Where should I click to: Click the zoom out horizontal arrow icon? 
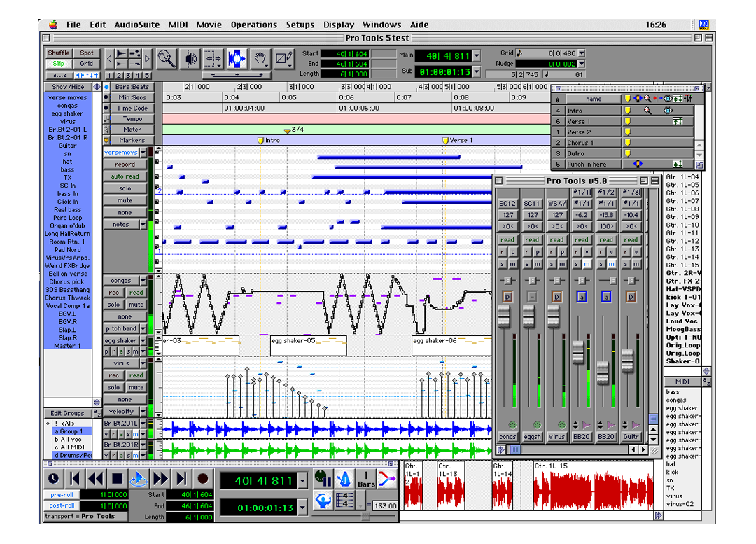click(109, 59)
